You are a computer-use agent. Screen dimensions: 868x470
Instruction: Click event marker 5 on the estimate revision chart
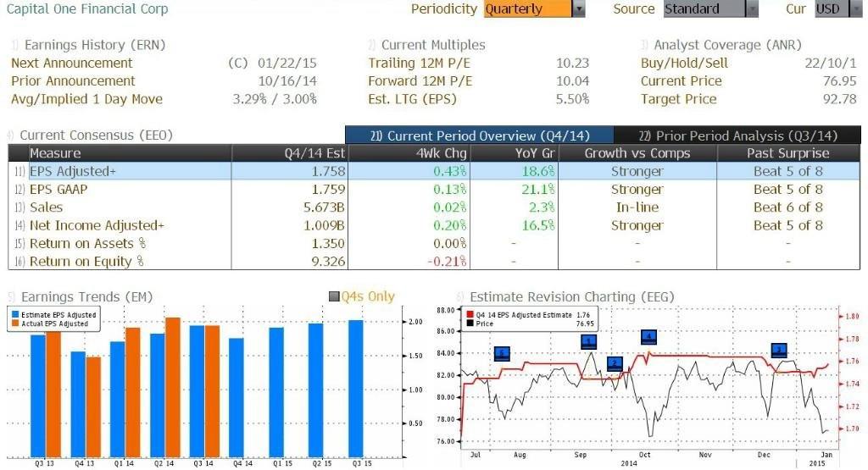(x=502, y=354)
